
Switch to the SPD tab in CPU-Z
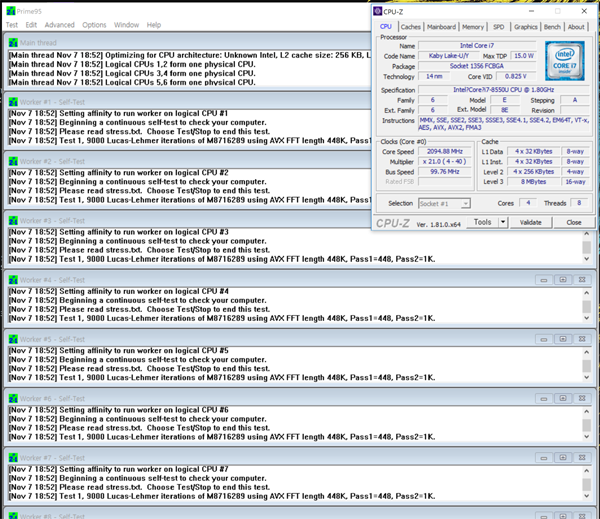click(x=498, y=27)
